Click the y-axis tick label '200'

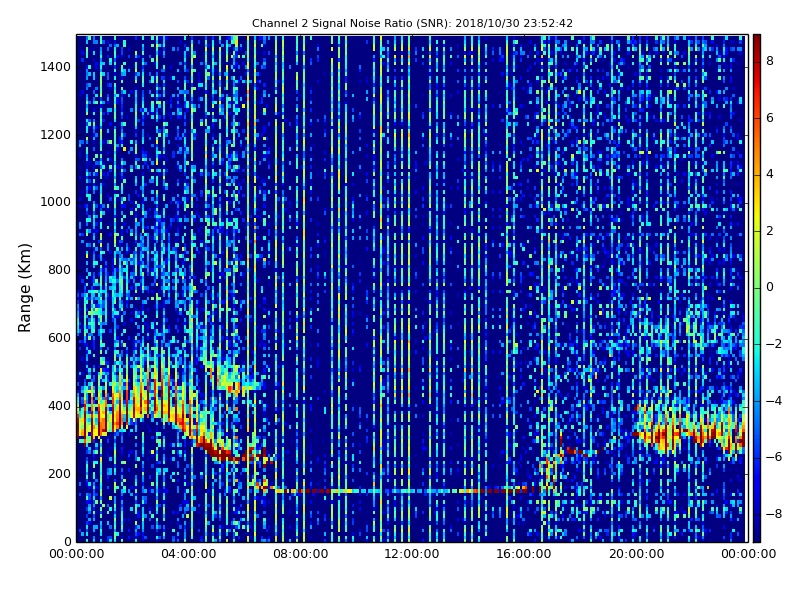click(x=59, y=473)
